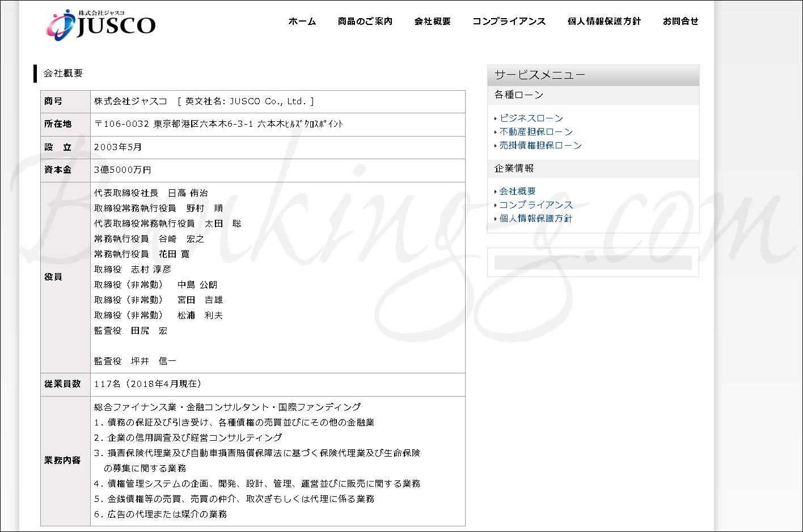
Task: Click the 企業情報 section heading
Action: pos(514,169)
